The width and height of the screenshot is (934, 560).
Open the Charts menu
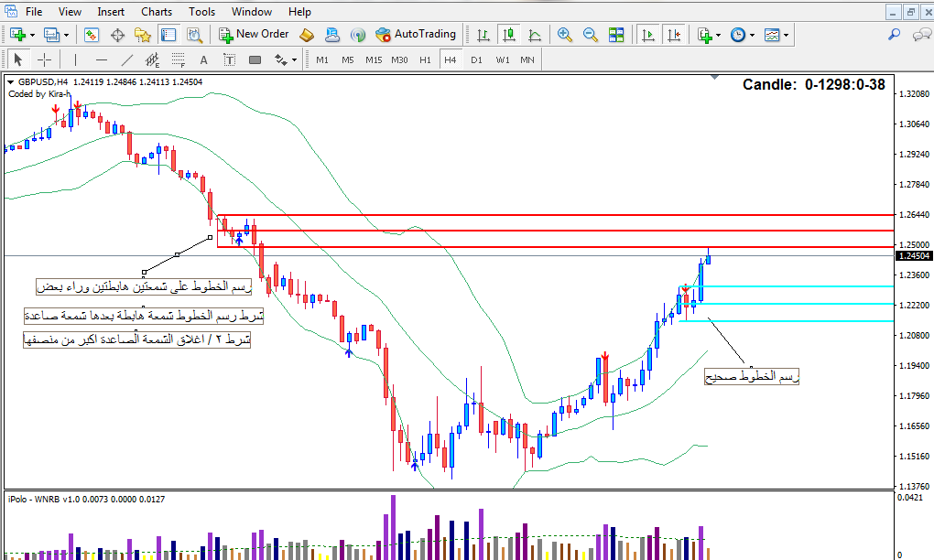tap(156, 12)
